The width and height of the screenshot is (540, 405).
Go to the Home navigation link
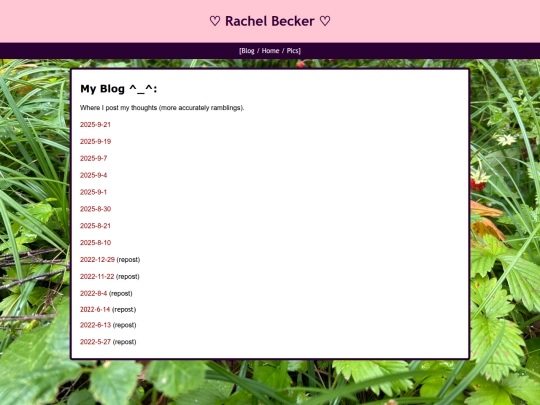click(270, 51)
